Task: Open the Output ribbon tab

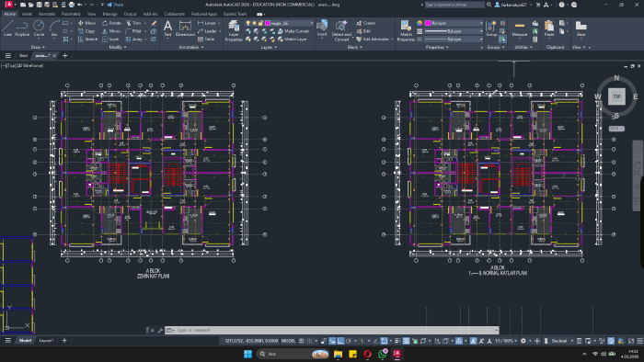Action: 131,14
